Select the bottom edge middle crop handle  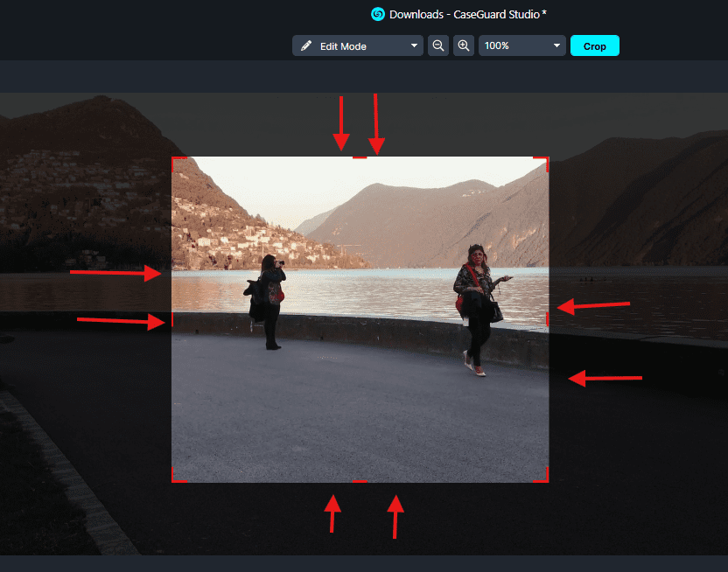tap(360, 481)
